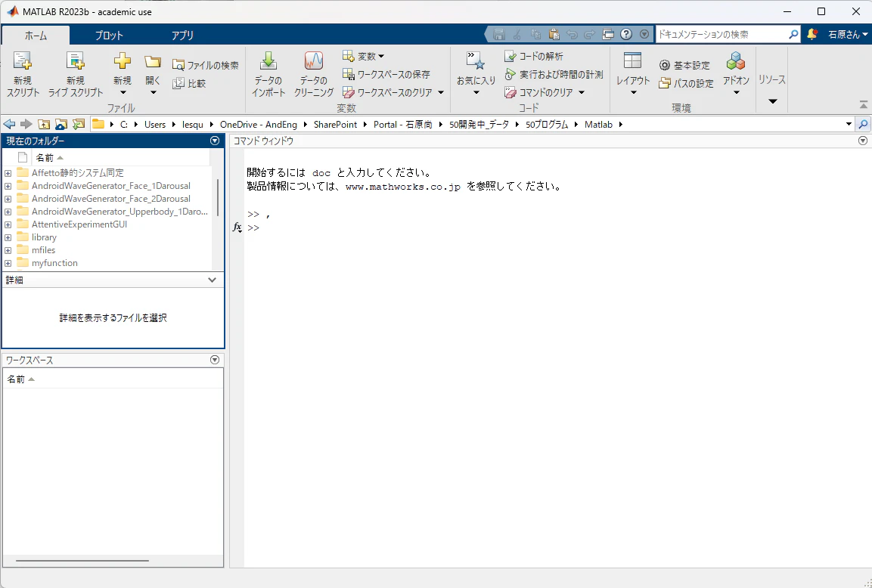Click the notification bell icon
The image size is (872, 588).
coord(812,34)
